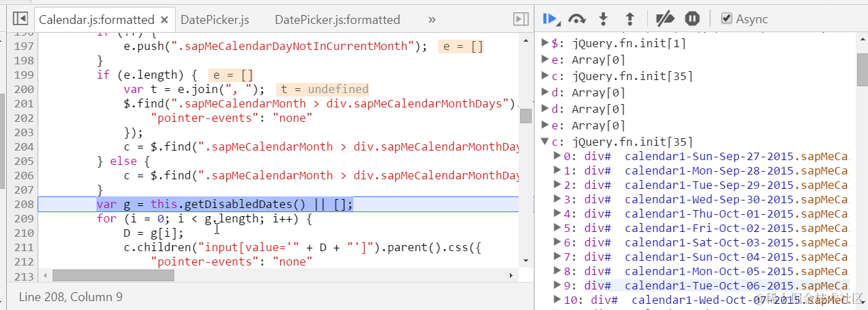
Task: Click line number 208 in gutter
Action: point(24,204)
